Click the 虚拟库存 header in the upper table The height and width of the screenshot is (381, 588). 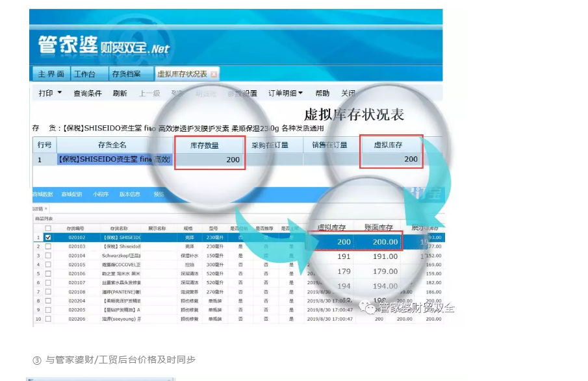coord(391,145)
